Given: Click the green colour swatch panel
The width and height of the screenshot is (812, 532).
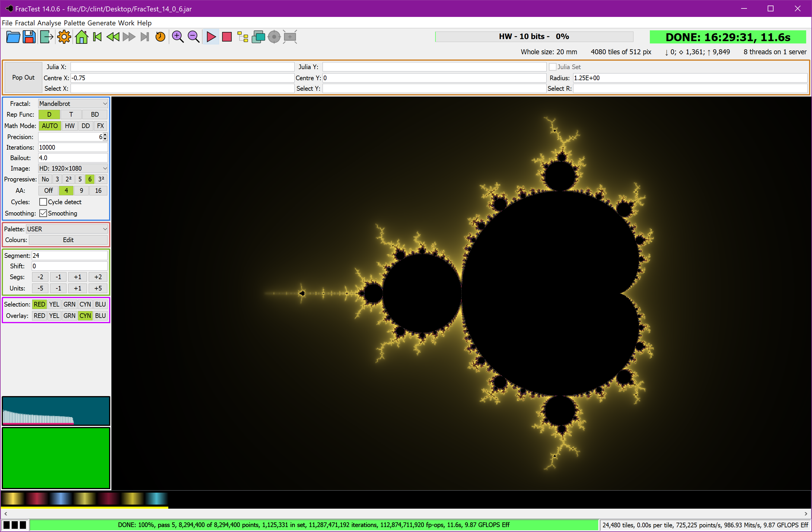Looking at the screenshot, I should click(56, 458).
